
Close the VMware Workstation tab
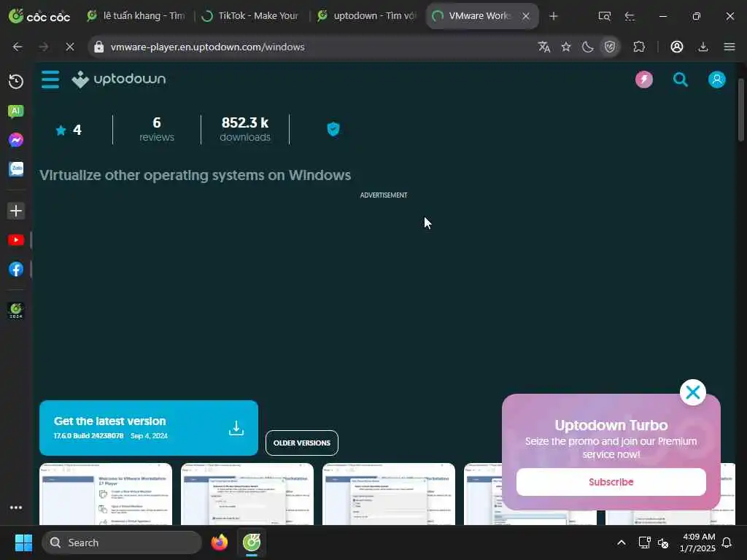[526, 16]
